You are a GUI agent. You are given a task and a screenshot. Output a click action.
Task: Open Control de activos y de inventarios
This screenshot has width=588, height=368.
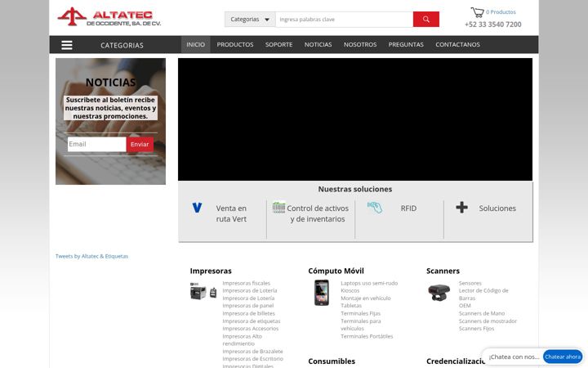click(318, 213)
